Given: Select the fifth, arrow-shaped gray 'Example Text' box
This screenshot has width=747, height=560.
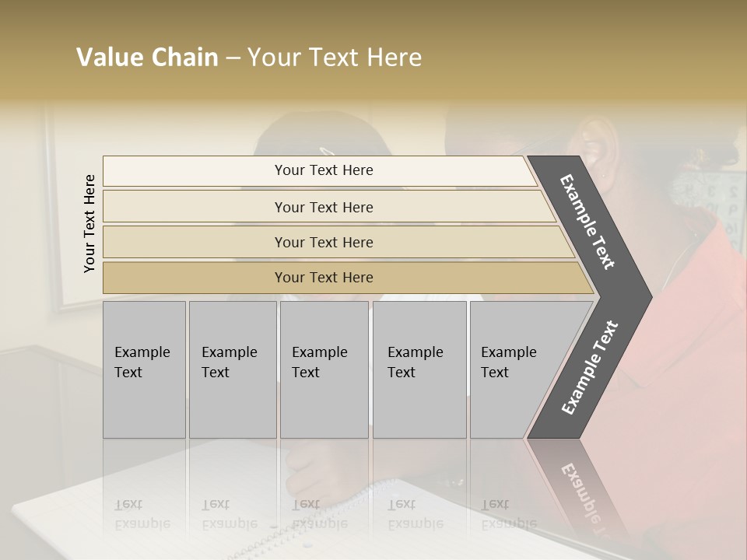Looking at the screenshot, I should point(514,369).
